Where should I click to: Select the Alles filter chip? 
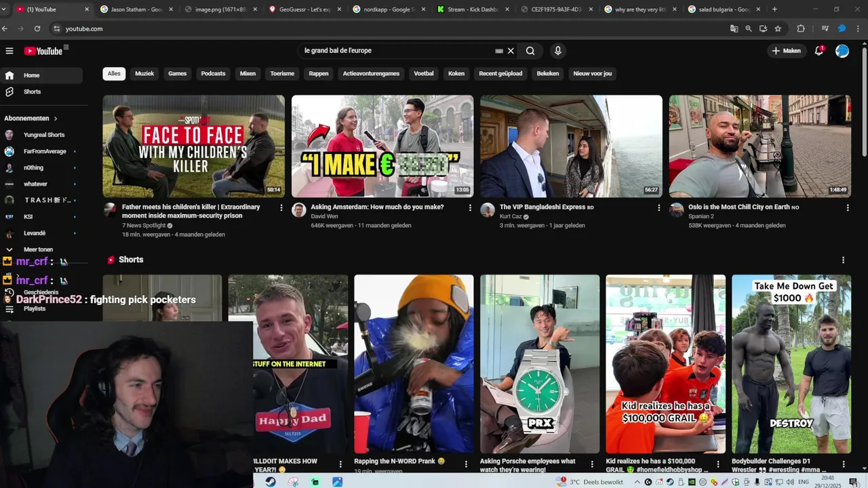pyautogui.click(x=114, y=73)
